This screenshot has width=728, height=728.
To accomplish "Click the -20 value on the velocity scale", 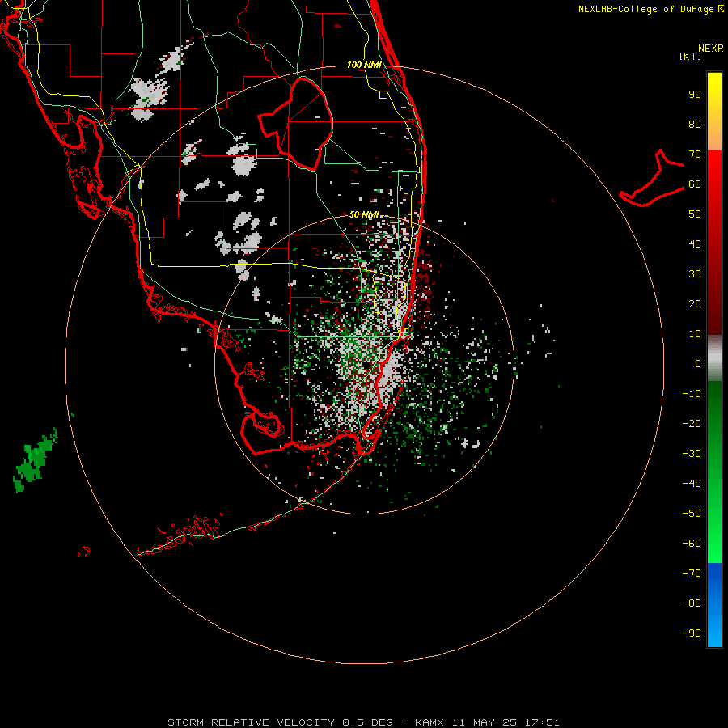I will [x=692, y=423].
